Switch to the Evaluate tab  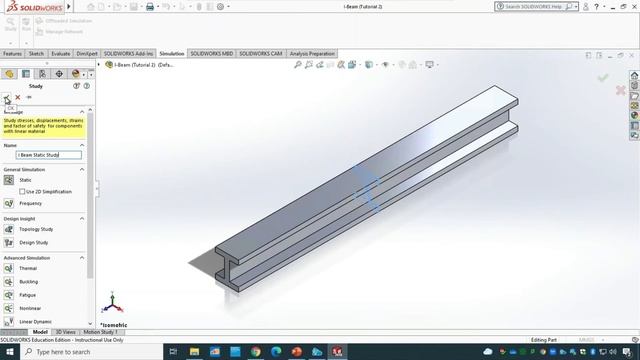tap(60, 53)
